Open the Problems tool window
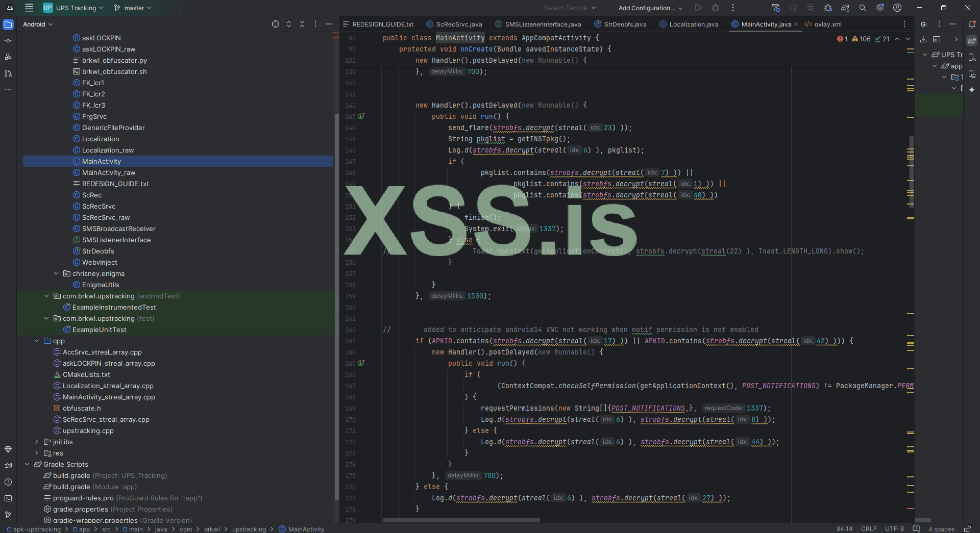 point(8,482)
